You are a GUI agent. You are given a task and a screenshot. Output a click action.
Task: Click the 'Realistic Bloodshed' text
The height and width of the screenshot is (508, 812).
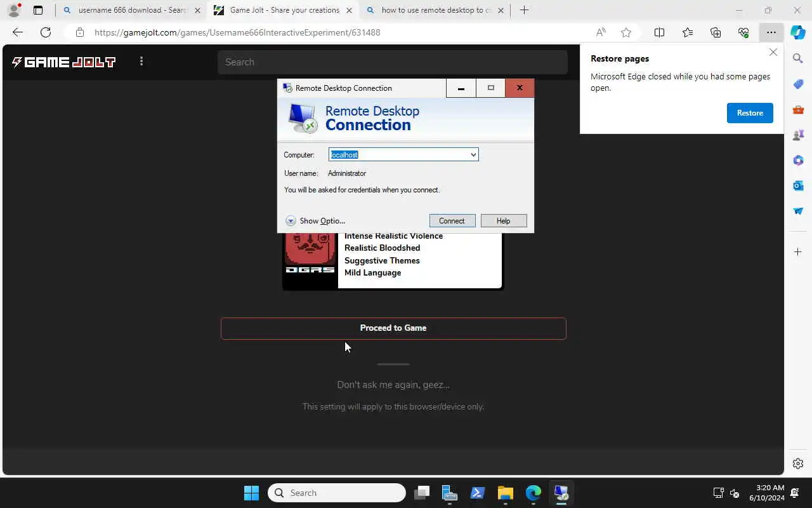point(383,248)
